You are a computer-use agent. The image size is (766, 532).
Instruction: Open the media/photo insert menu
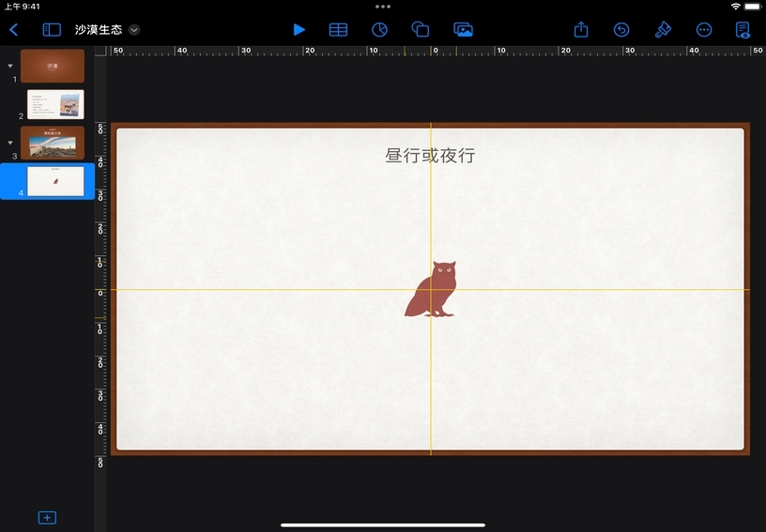tap(463, 30)
